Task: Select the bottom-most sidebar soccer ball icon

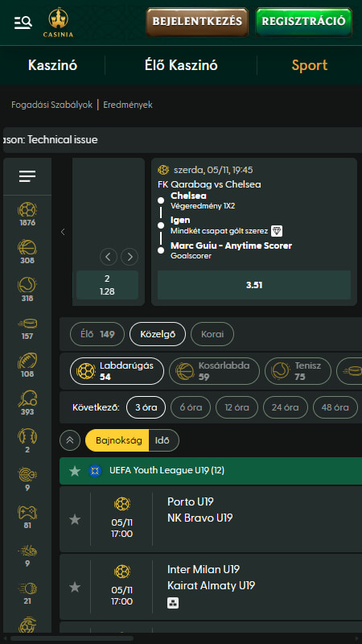Action: pyautogui.click(x=27, y=625)
